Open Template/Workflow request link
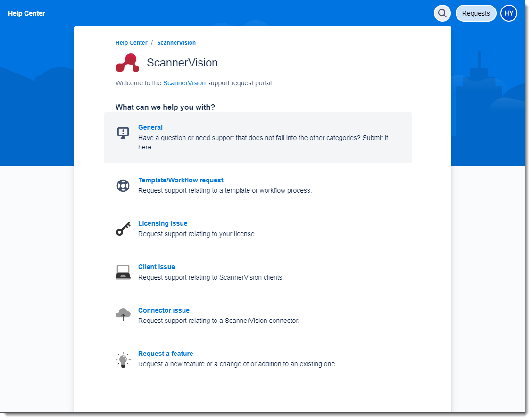The image size is (532, 420). [181, 180]
